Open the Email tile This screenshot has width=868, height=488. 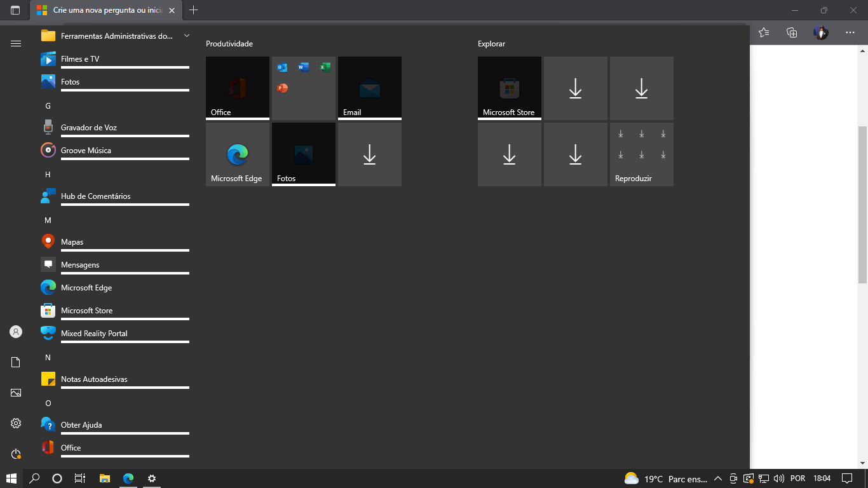370,88
